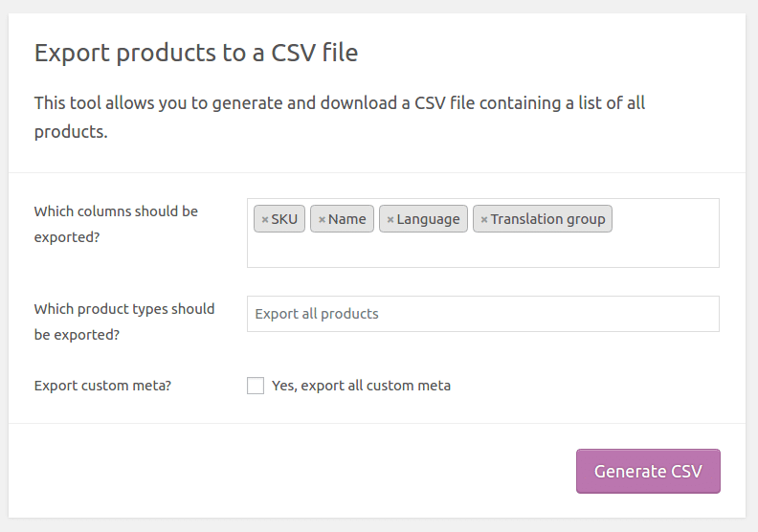Select the SKU tag label

(284, 219)
